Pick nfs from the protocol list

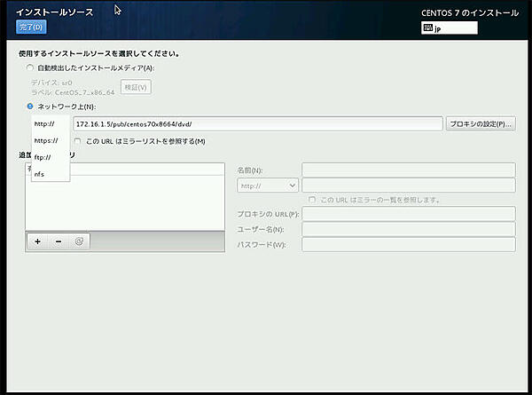(x=39, y=174)
